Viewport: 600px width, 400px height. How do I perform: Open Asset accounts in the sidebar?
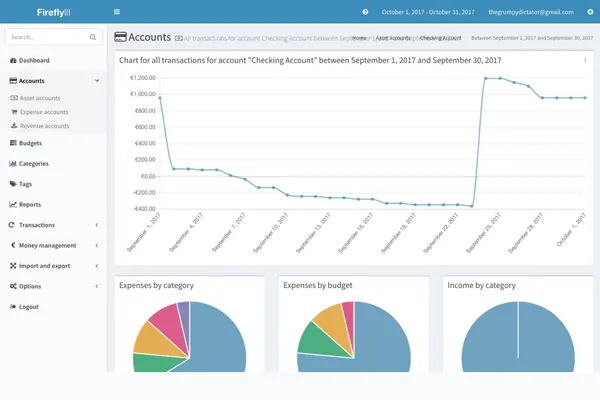point(39,98)
